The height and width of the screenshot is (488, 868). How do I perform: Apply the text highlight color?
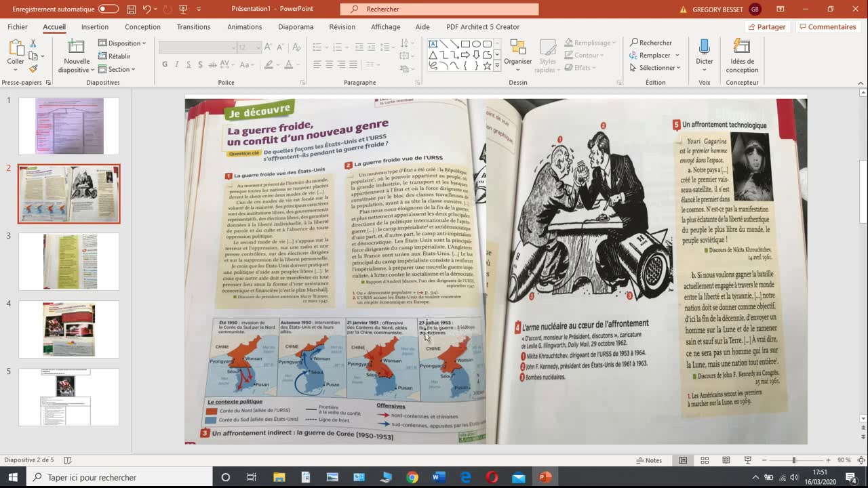point(269,65)
